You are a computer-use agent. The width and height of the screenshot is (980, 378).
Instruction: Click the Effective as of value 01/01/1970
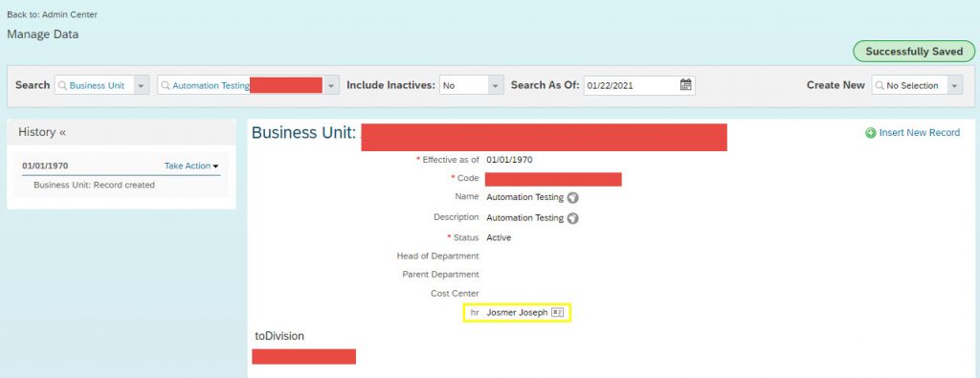pyautogui.click(x=509, y=159)
